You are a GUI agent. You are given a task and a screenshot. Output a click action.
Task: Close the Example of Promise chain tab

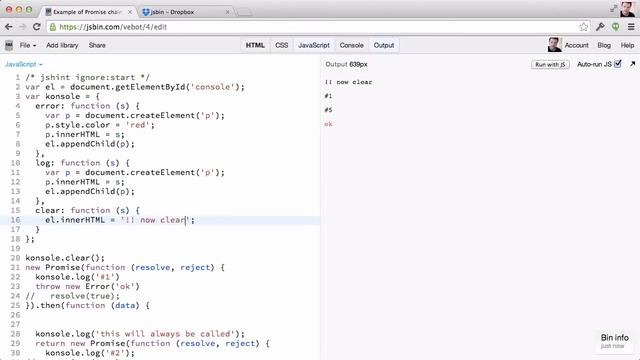click(130, 12)
